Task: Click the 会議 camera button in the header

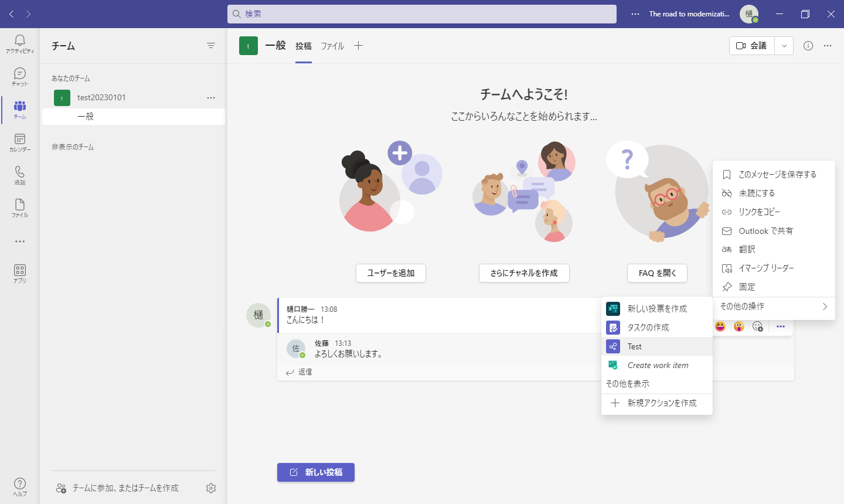Action: [751, 46]
